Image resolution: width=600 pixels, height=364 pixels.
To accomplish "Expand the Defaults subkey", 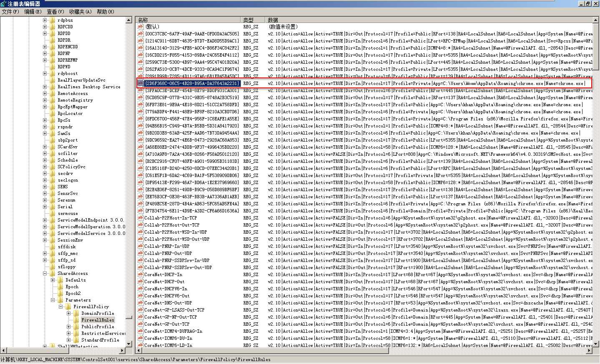I will point(53,280).
